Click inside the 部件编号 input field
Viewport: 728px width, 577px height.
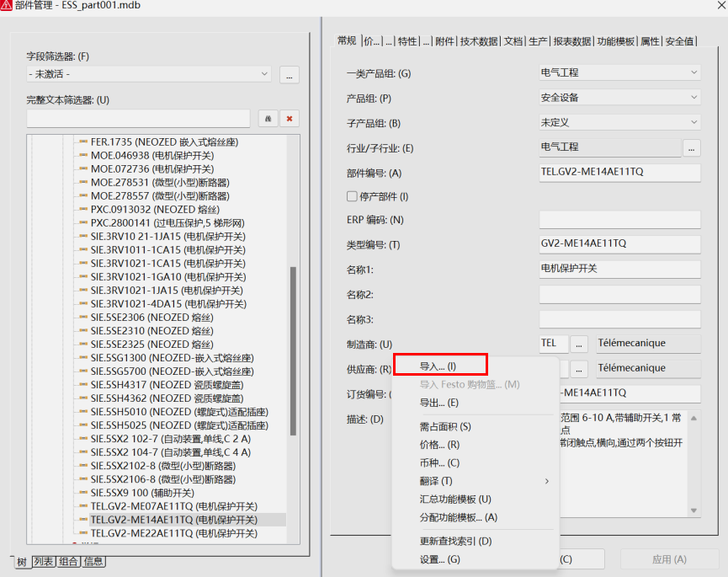point(619,173)
